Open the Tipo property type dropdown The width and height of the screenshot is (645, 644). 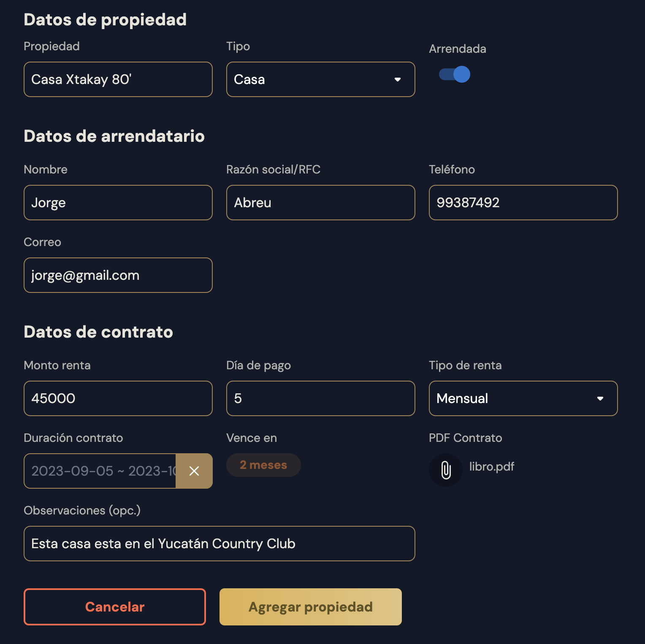(x=320, y=79)
